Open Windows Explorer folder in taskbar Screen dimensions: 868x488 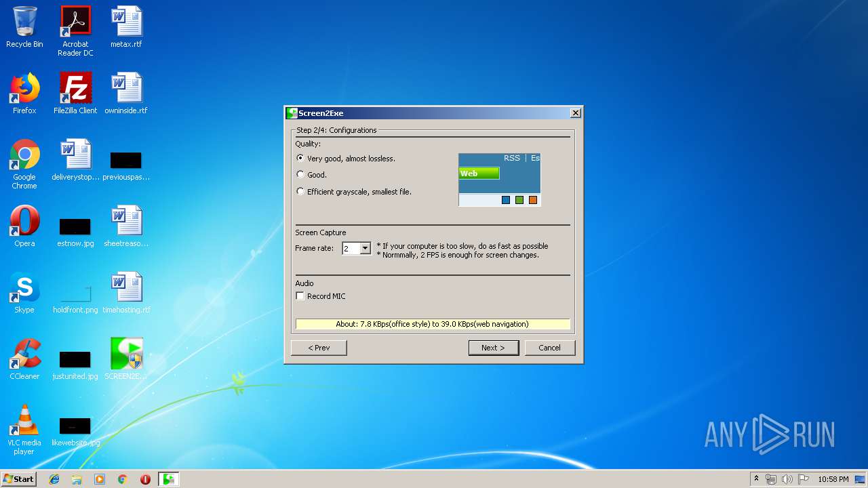[77, 479]
